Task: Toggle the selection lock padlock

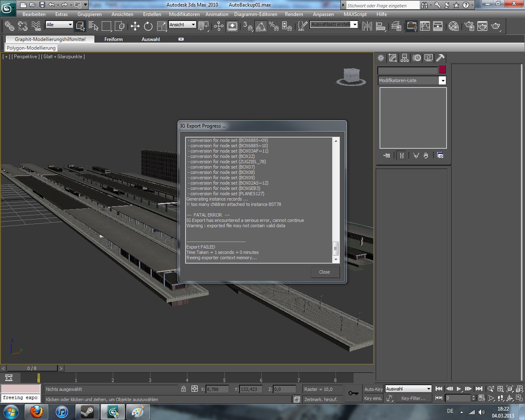Action: coord(183,389)
